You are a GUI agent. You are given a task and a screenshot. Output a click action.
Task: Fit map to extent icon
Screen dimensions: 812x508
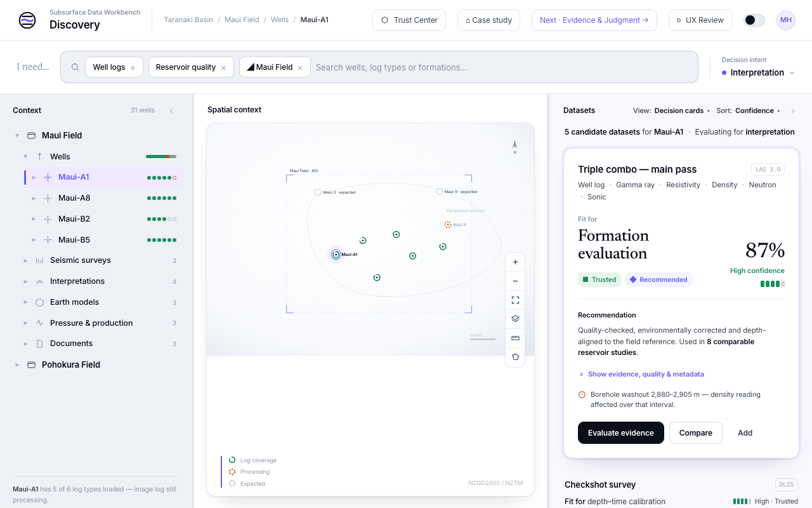(x=515, y=300)
